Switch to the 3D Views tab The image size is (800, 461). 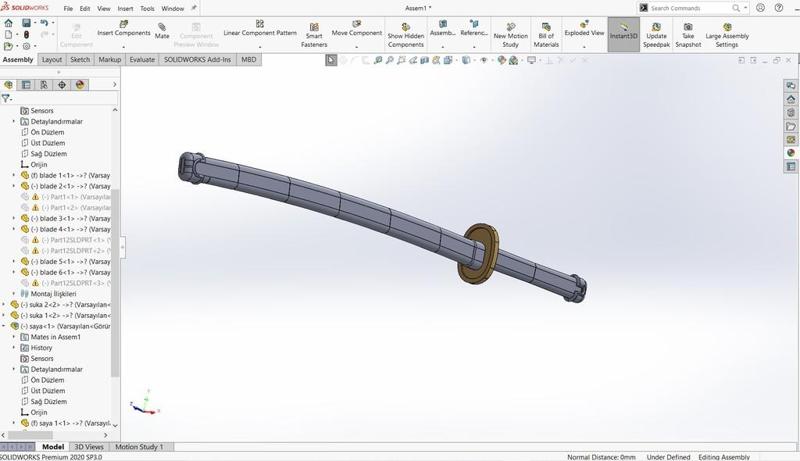pos(89,447)
